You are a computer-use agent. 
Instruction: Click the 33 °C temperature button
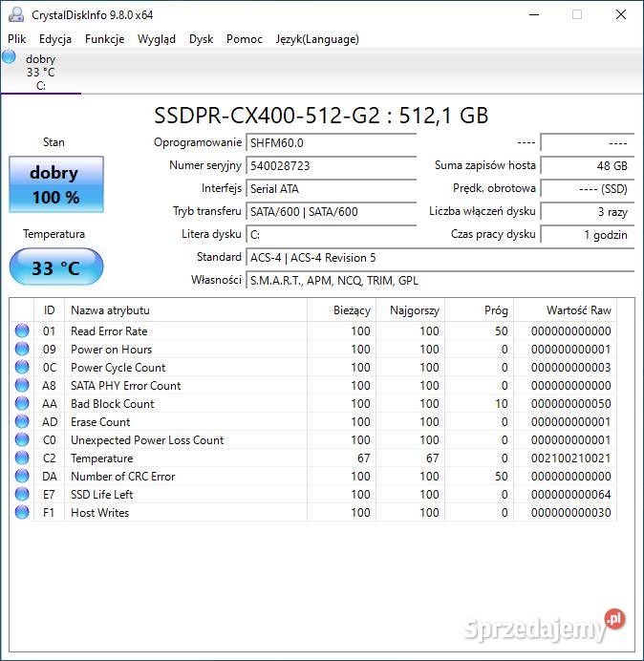56,267
